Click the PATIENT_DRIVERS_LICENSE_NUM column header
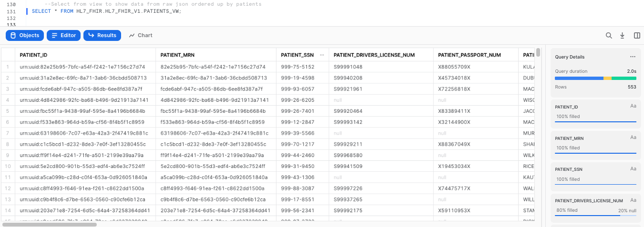 click(374, 55)
